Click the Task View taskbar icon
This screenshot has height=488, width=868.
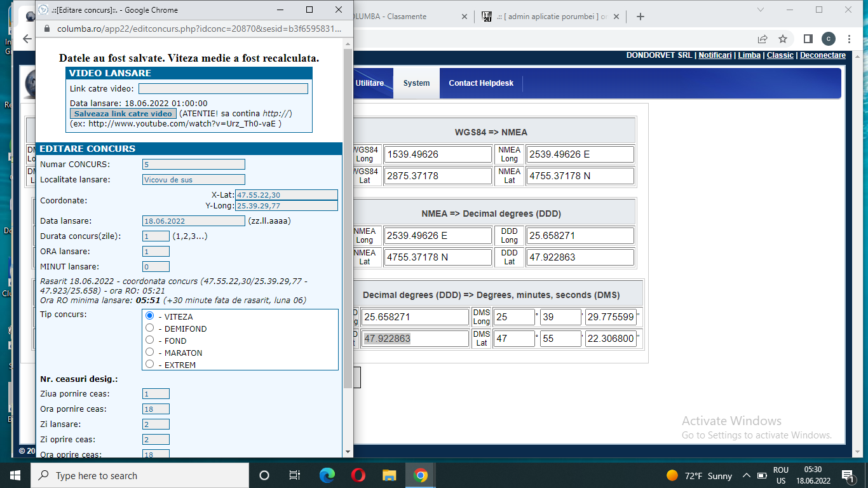(x=295, y=475)
